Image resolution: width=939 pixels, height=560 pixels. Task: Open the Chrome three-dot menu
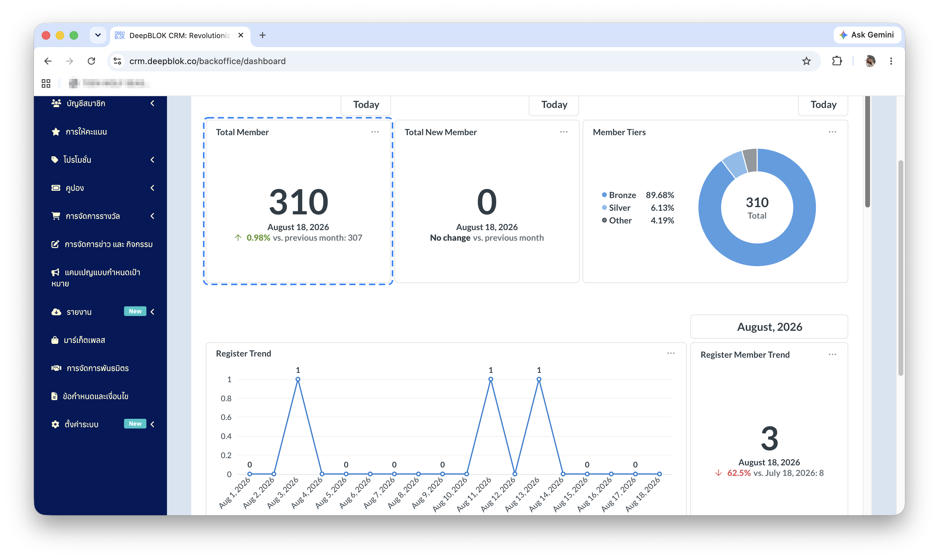pyautogui.click(x=891, y=61)
